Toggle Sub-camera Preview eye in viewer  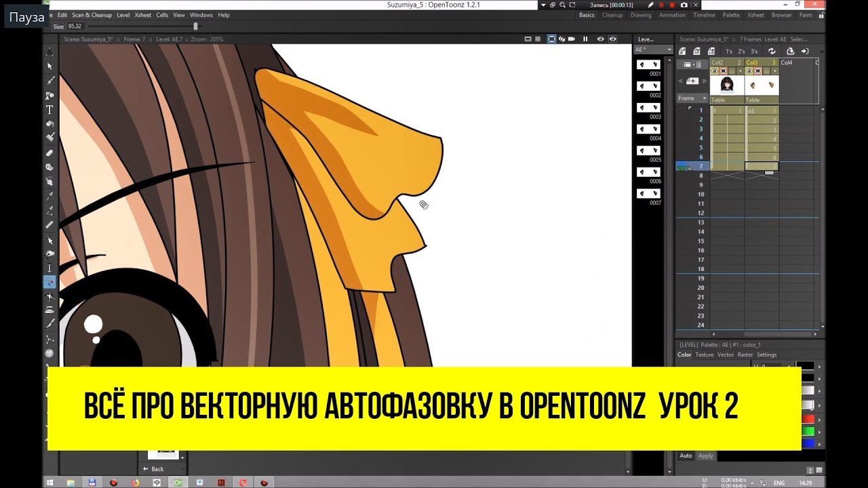tap(612, 39)
